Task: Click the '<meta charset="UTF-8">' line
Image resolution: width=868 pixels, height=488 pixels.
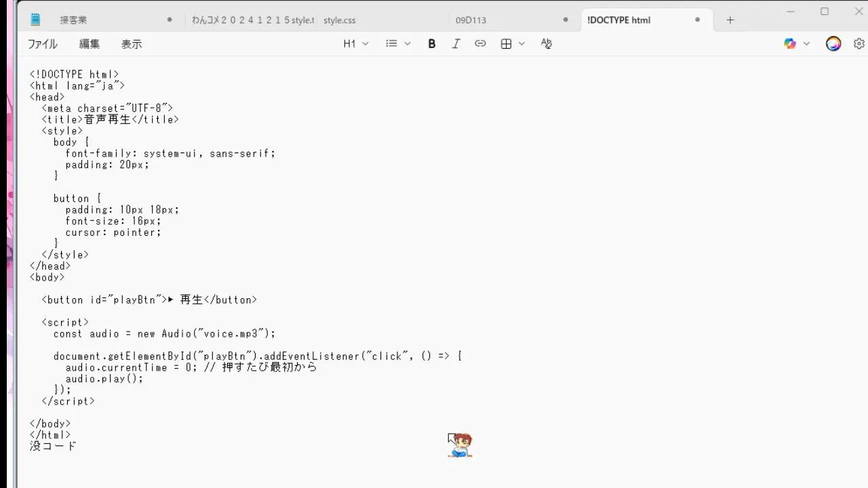Action: tap(107, 108)
